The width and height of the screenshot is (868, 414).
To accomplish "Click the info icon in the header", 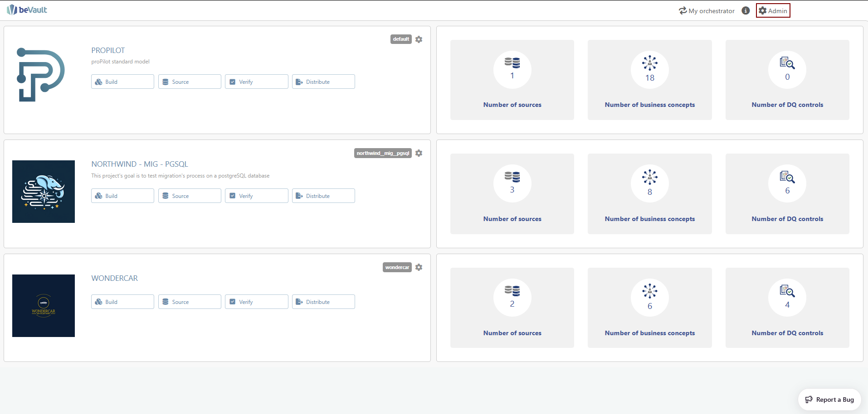I will (746, 10).
